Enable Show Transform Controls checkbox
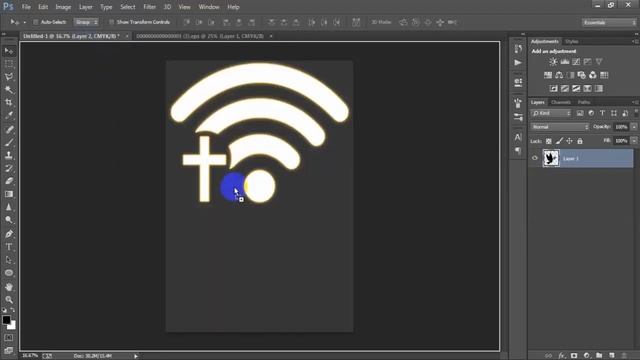Viewport: 640px width, 360px height. point(111,22)
